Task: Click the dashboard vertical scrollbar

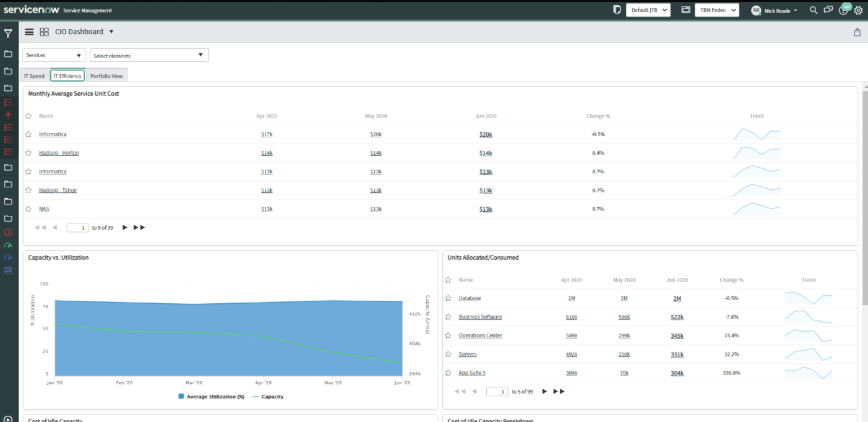Action: point(865,197)
